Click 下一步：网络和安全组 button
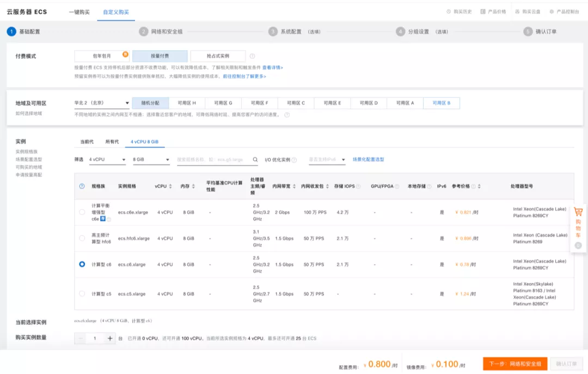The height and width of the screenshot is (374, 588). coord(515,364)
